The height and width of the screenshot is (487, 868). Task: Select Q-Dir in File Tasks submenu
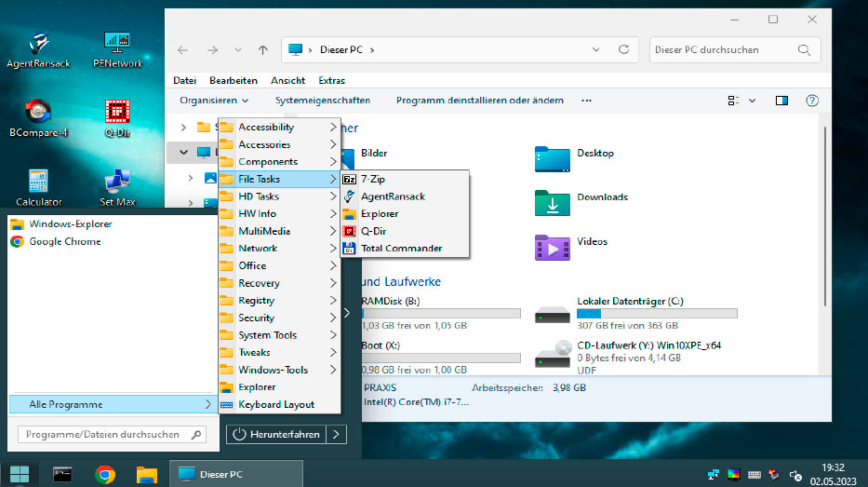[405, 231]
